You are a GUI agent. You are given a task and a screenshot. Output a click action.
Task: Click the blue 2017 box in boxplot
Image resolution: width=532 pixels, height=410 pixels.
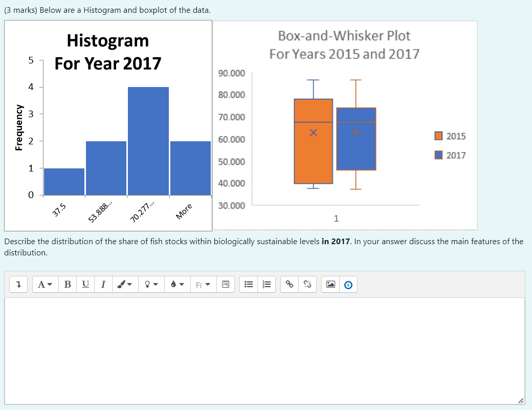[356, 139]
